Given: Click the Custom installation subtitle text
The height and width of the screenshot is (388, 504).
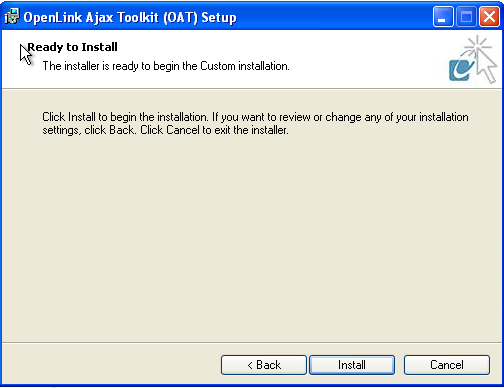Looking at the screenshot, I should (166, 66).
